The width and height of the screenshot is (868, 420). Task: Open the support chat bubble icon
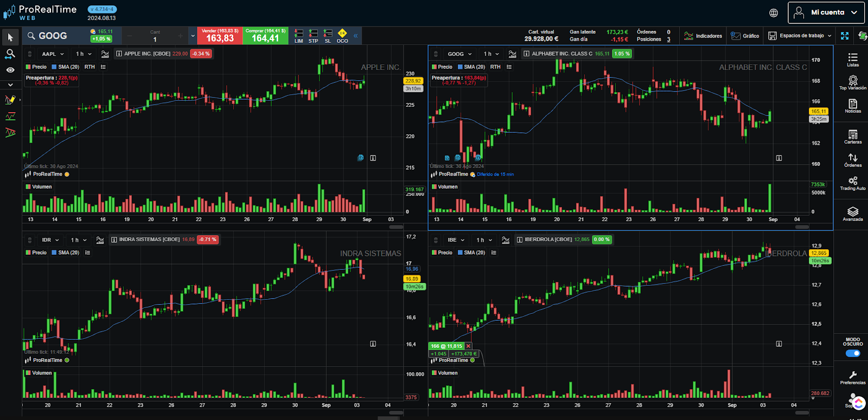pos(858,403)
